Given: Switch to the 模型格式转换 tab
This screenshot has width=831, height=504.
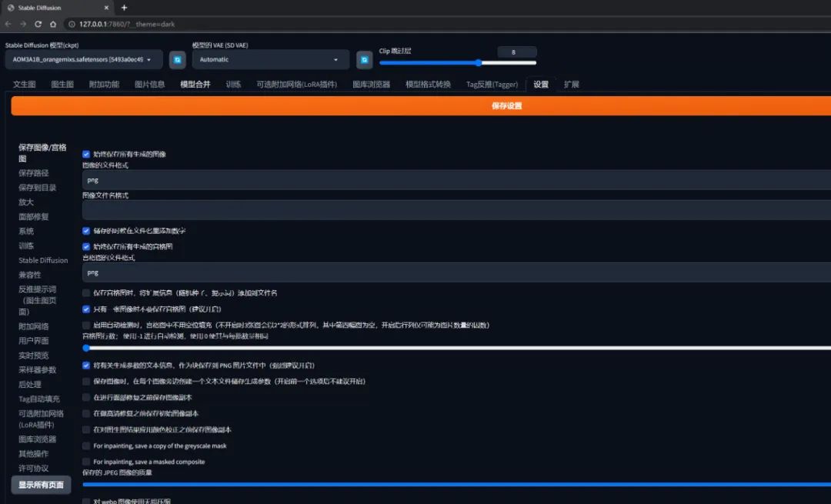Looking at the screenshot, I should click(428, 85).
